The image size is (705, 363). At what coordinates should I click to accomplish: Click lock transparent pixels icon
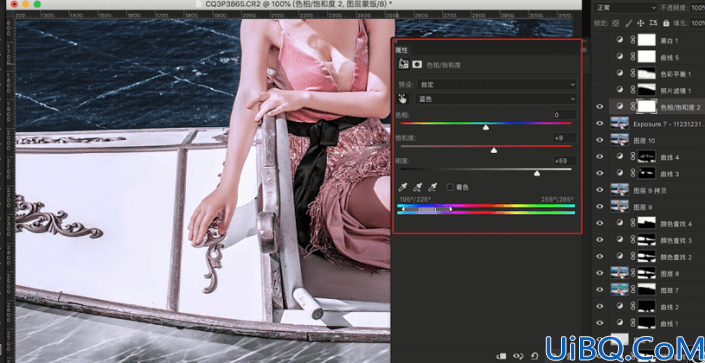pyautogui.click(x=616, y=23)
